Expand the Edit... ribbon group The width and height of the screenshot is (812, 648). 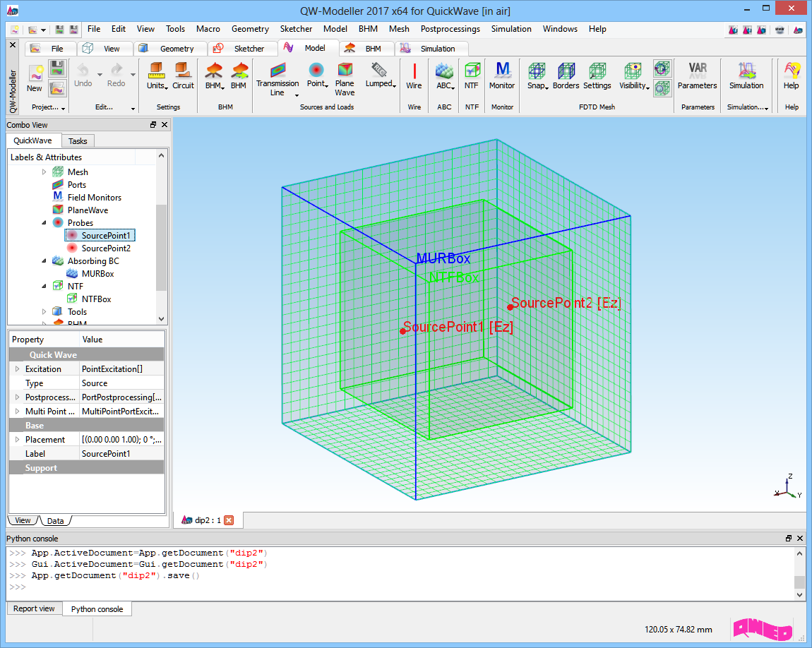tap(133, 108)
